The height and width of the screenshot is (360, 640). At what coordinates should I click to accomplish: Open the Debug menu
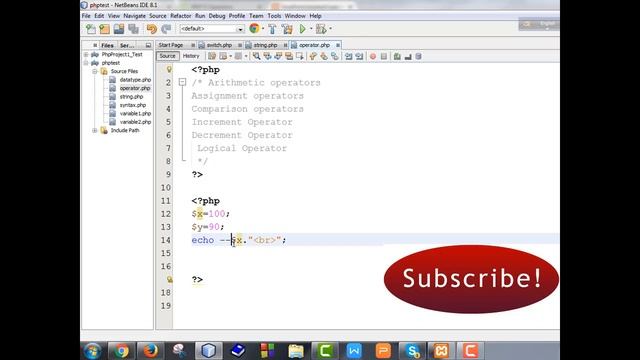pos(217,16)
